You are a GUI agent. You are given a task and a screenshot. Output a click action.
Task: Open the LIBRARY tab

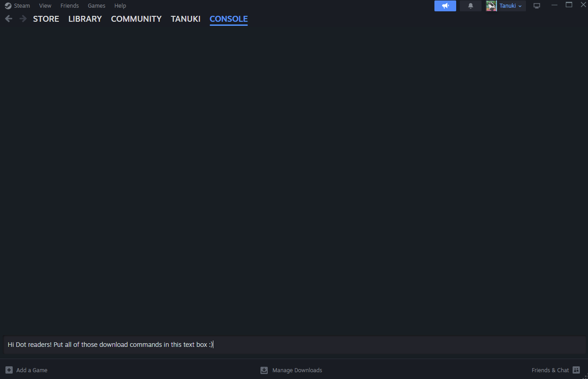85,19
